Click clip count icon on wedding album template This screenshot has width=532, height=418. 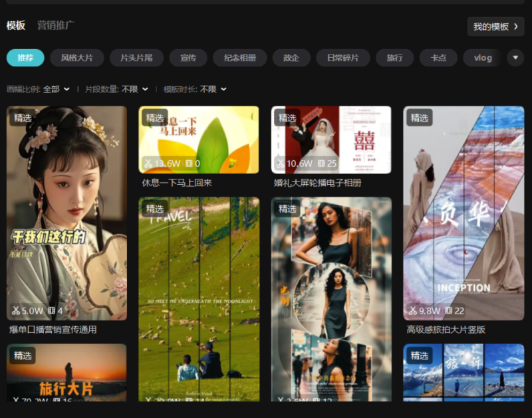(x=321, y=163)
